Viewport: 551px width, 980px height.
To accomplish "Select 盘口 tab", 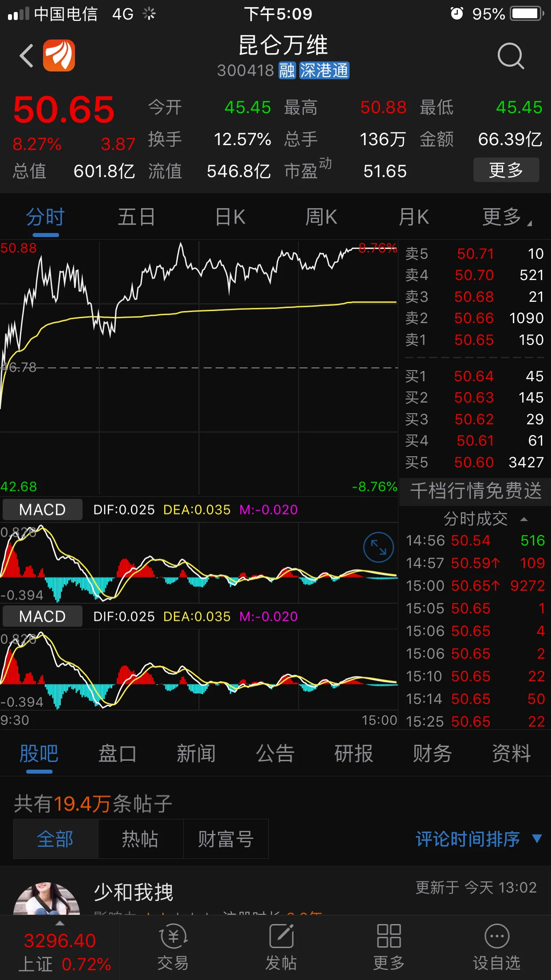I will pyautogui.click(x=118, y=754).
